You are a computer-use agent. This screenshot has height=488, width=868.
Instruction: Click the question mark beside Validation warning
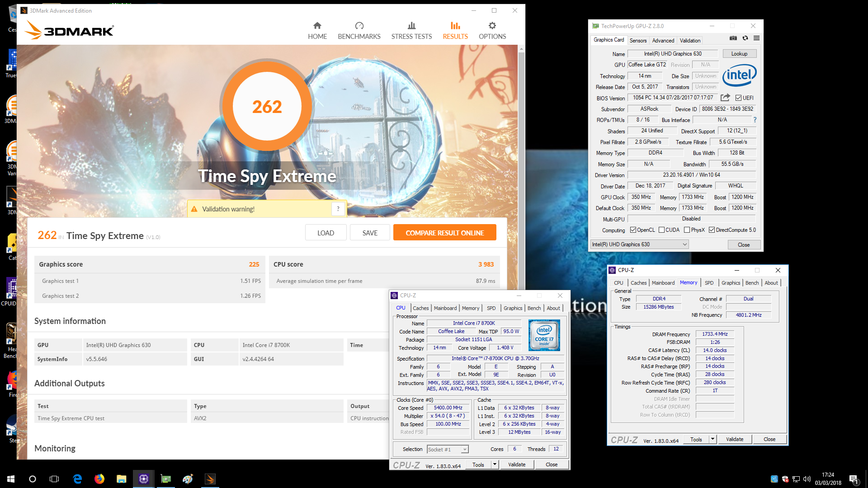point(338,209)
